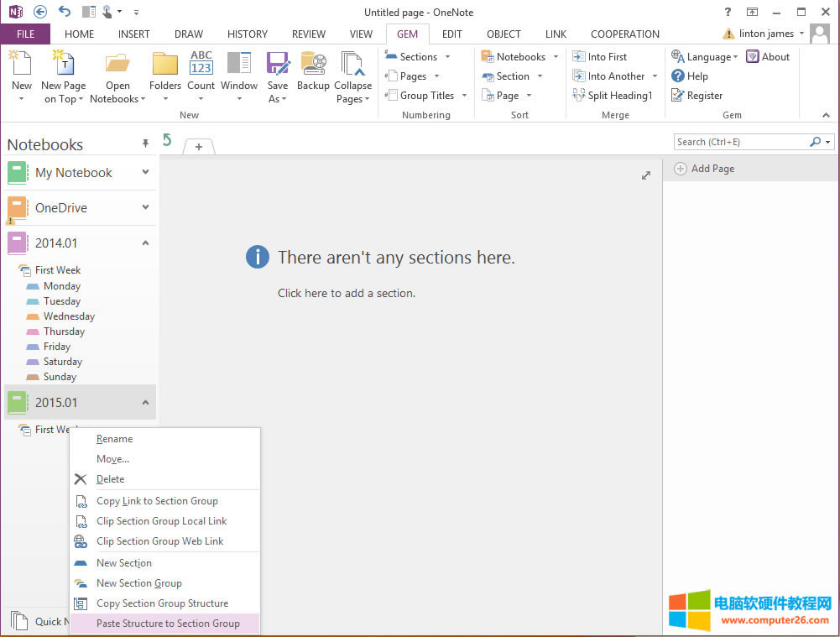
Task: Toggle full page view expand arrows
Action: [x=646, y=175]
